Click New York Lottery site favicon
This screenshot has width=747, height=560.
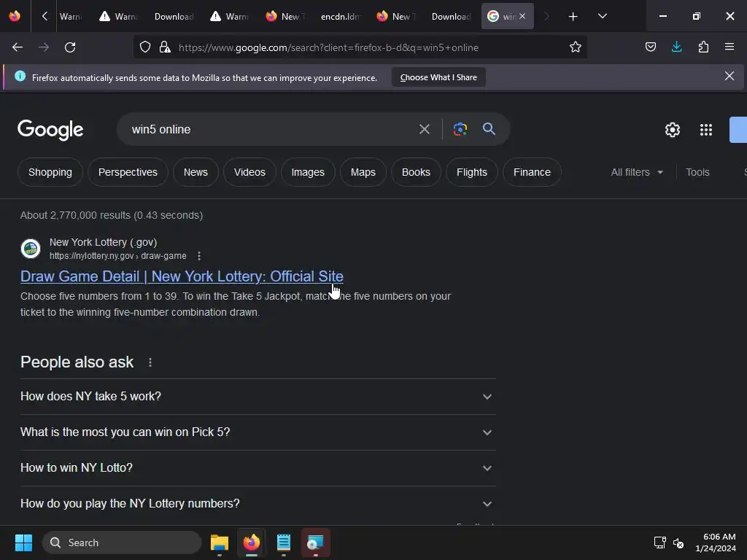(x=31, y=249)
